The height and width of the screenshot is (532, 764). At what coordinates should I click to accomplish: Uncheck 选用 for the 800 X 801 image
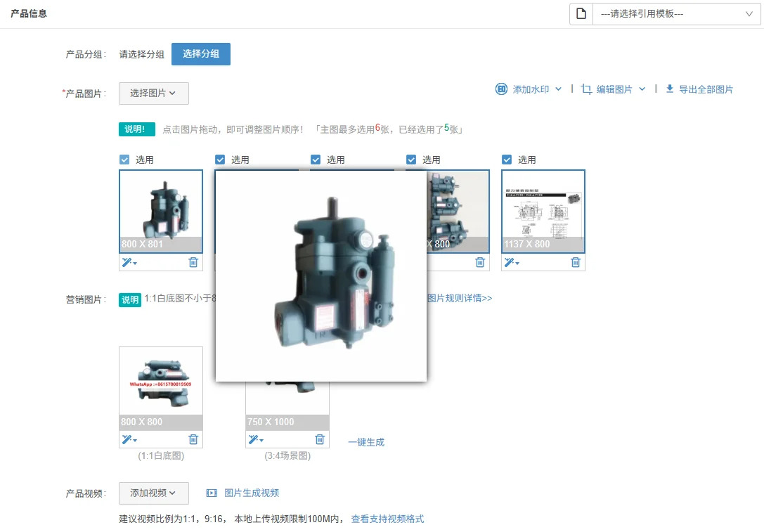click(124, 160)
